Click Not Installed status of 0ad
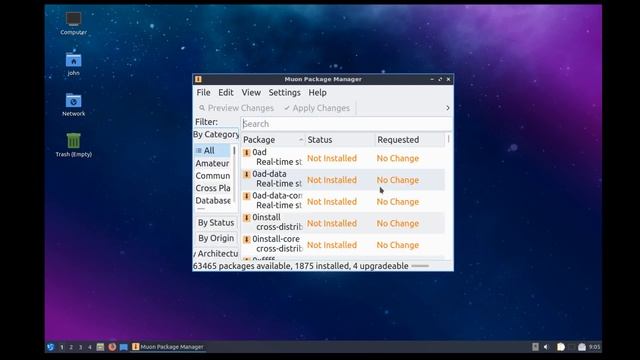This screenshot has width=640, height=360. 332,158
